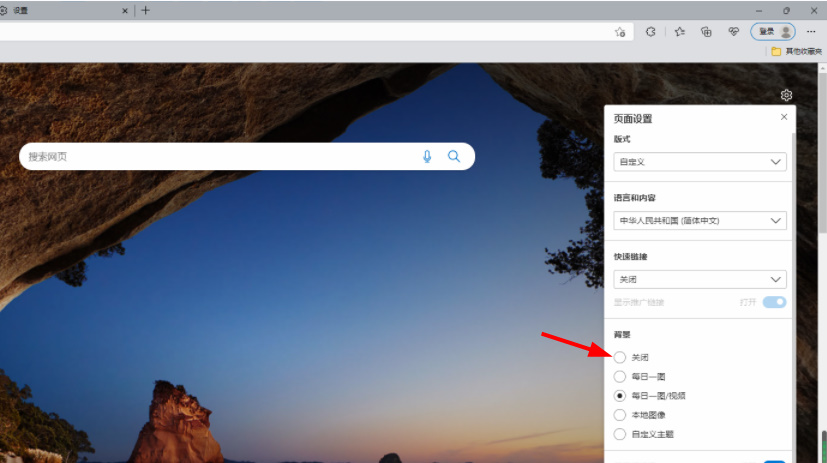Add this page to favorites star icon

coord(620,32)
